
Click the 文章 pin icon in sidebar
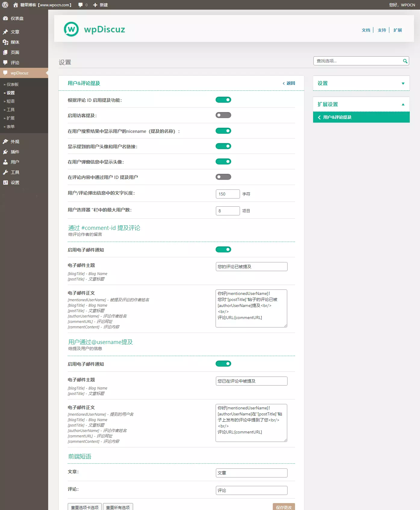(x=5, y=32)
